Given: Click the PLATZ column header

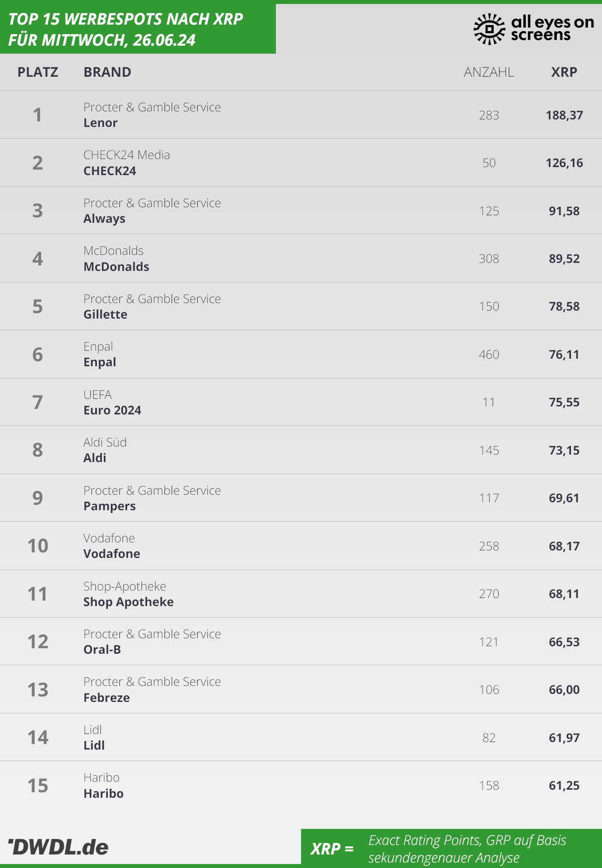Looking at the screenshot, I should [x=38, y=72].
